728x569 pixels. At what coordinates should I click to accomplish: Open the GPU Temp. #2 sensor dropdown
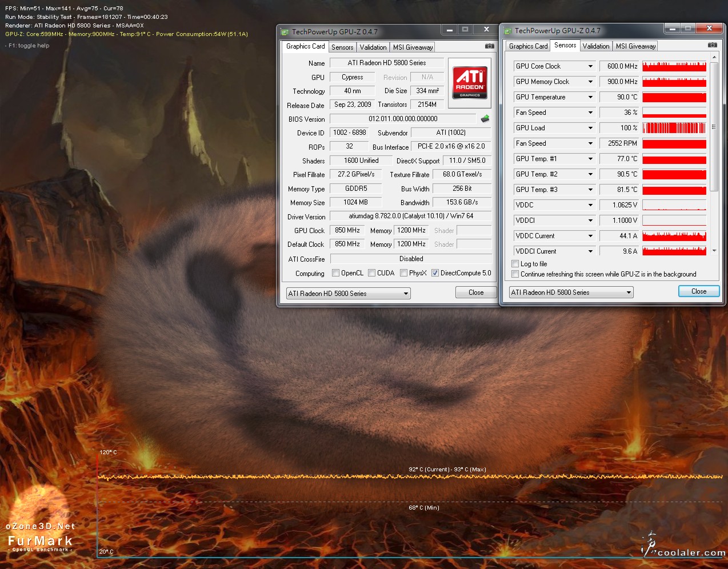coord(590,174)
